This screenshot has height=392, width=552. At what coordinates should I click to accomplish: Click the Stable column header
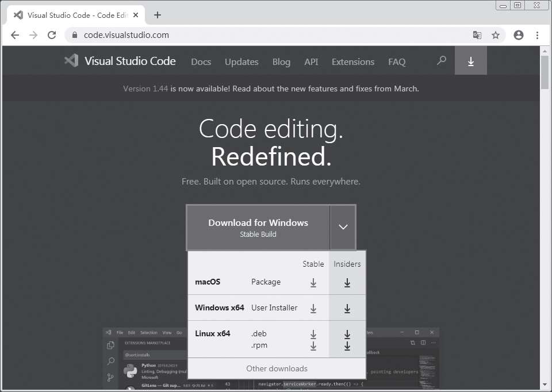(x=313, y=264)
